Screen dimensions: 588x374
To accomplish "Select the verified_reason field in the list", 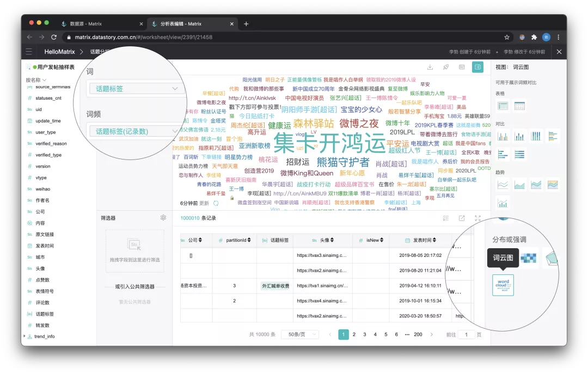I will [51, 143].
